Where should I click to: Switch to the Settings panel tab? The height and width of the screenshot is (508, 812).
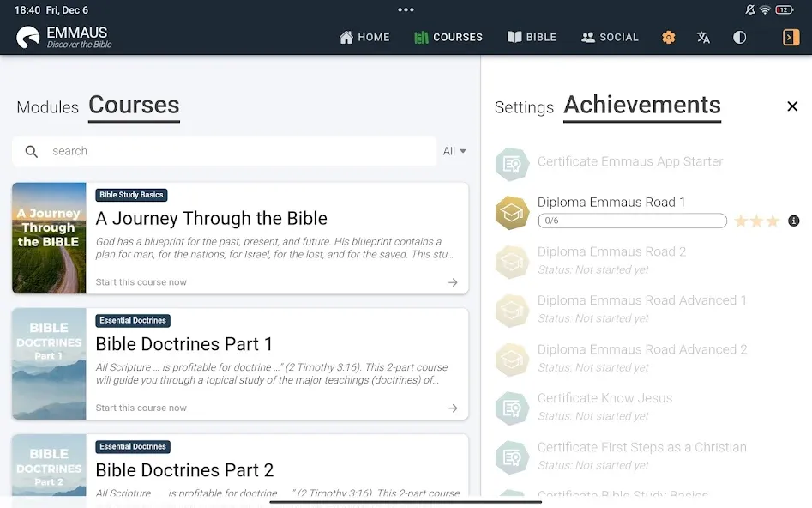click(x=524, y=107)
